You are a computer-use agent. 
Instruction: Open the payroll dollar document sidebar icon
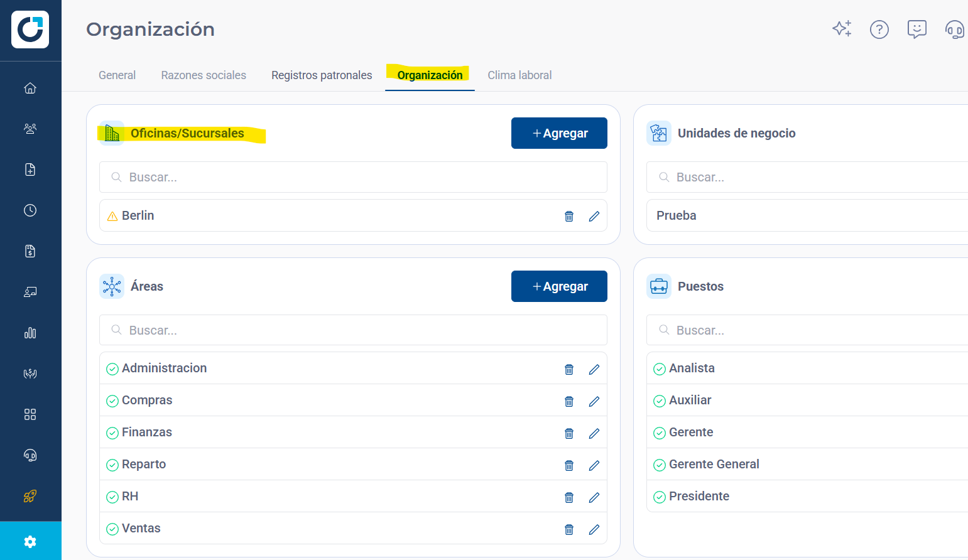[x=30, y=251]
